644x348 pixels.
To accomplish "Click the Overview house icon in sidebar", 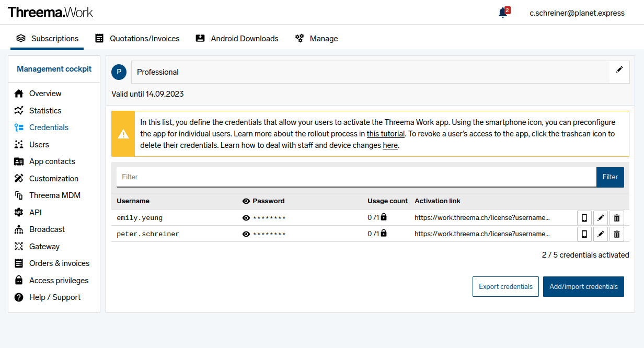I will (x=19, y=94).
